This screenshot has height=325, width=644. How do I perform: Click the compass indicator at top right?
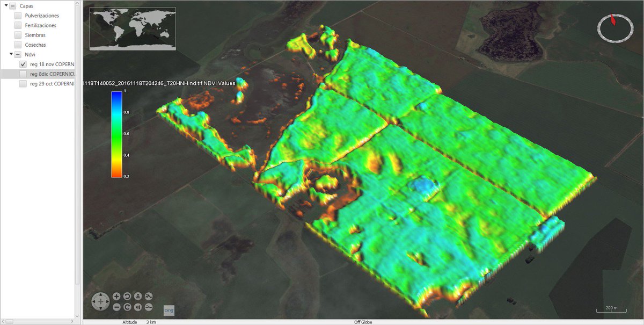point(615,27)
